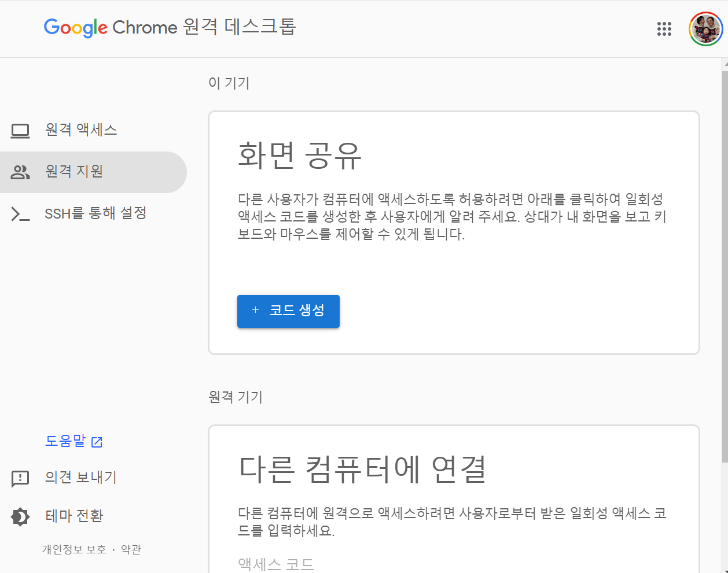Click the 이 기기 section label
The image size is (728, 573).
click(229, 83)
